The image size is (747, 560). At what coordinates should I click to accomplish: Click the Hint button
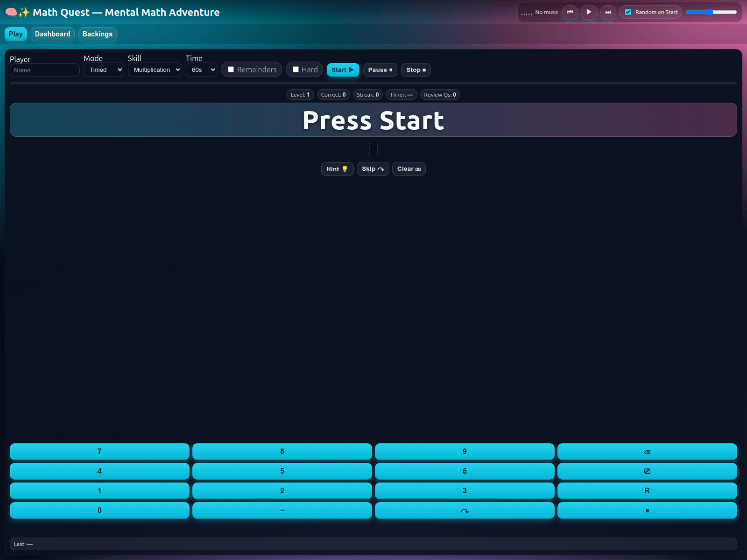[x=337, y=169]
